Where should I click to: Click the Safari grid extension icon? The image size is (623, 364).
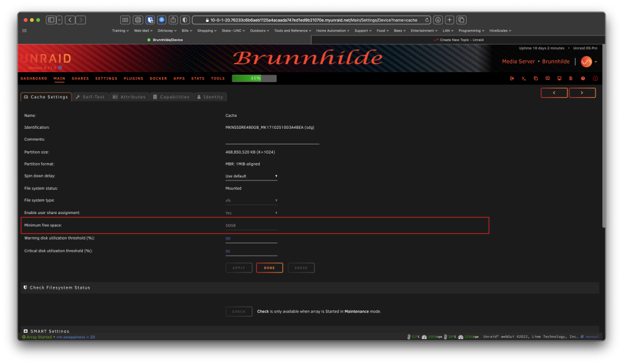(125, 20)
